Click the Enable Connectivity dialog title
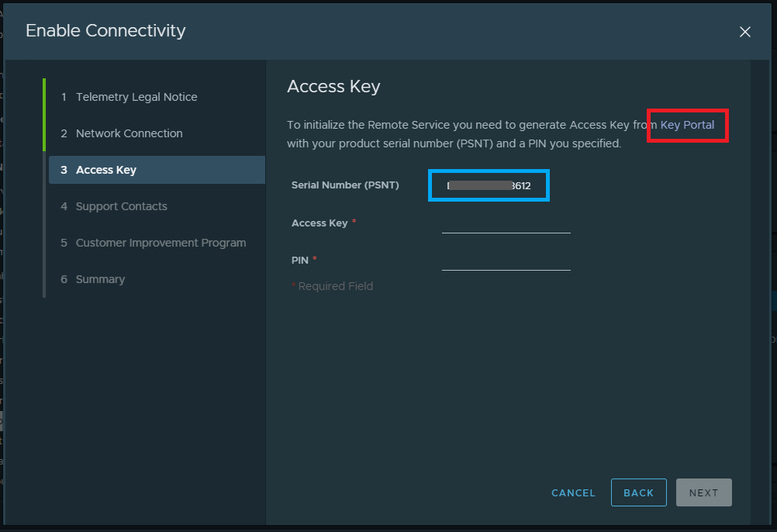The image size is (777, 532). pos(105,31)
